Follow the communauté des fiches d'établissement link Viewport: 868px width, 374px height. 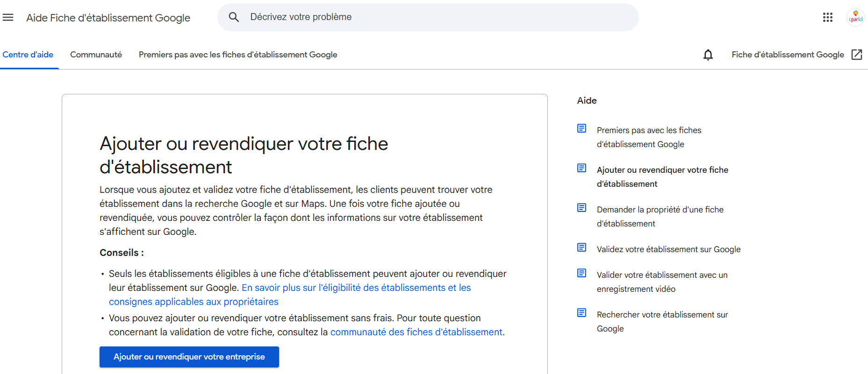pos(416,332)
